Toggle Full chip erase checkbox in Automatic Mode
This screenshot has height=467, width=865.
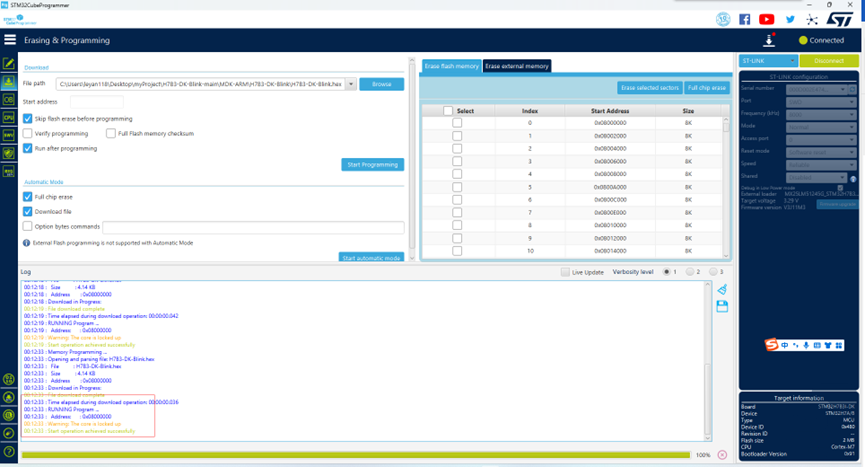(28, 197)
